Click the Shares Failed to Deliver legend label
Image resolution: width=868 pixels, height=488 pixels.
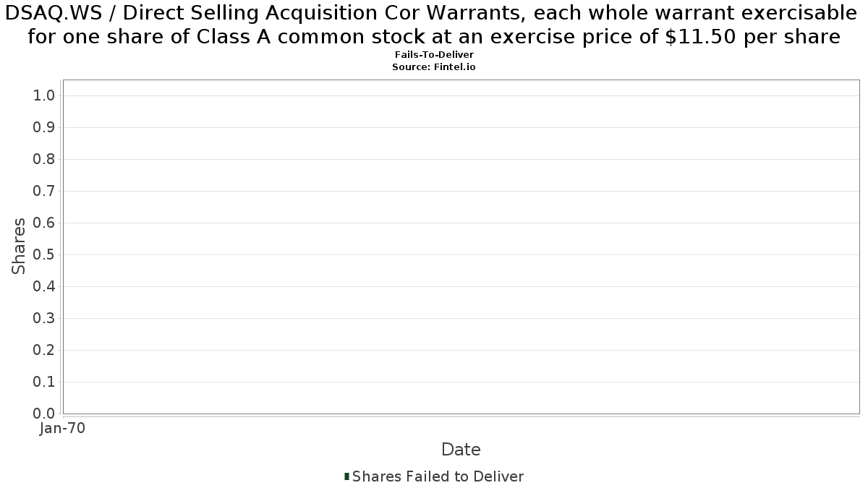pyautogui.click(x=438, y=476)
